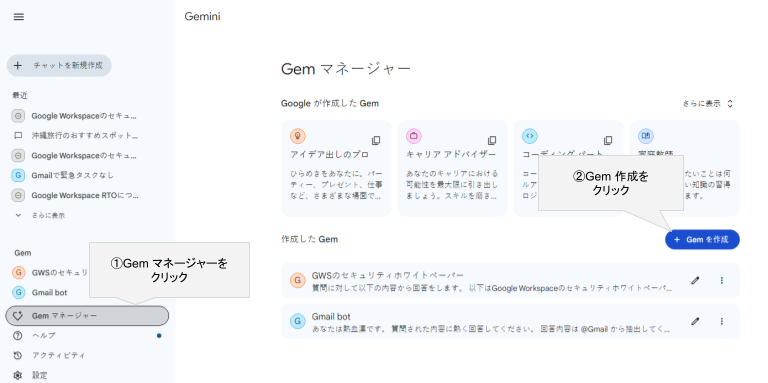Open GWSのセキュリティホワイトペーパー Gem row
This screenshot has width=768, height=383.
pyautogui.click(x=510, y=281)
